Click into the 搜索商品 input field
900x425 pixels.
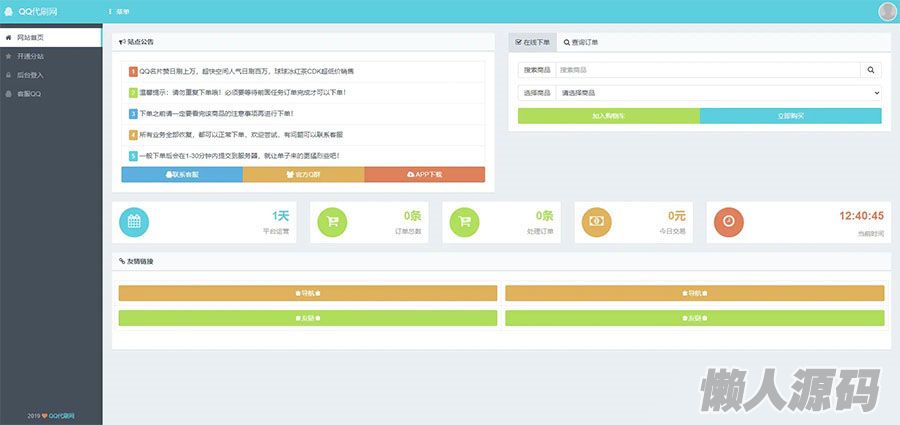[x=707, y=70]
